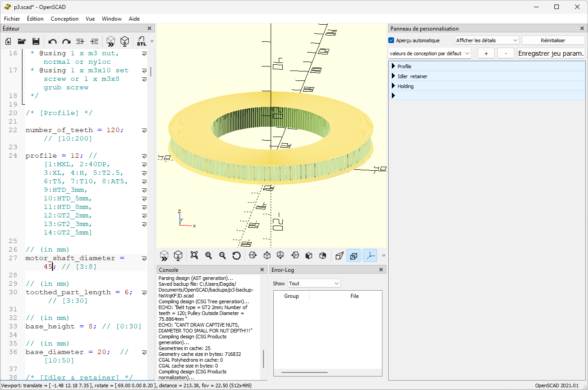Open the Afficher les détails dropdown
This screenshot has height=390, width=588.
click(487, 40)
